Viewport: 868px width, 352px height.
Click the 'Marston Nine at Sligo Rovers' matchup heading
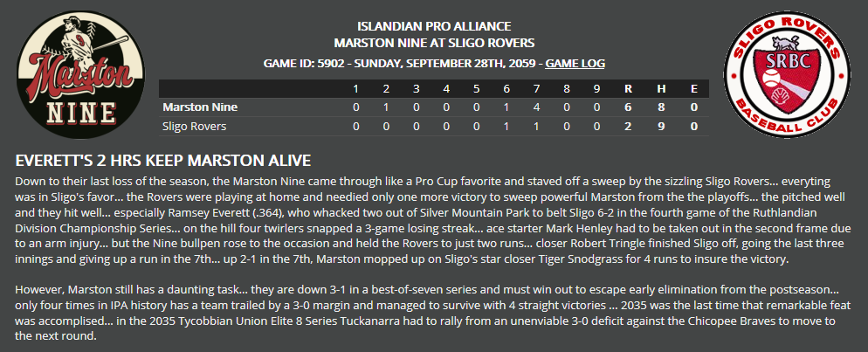click(434, 42)
